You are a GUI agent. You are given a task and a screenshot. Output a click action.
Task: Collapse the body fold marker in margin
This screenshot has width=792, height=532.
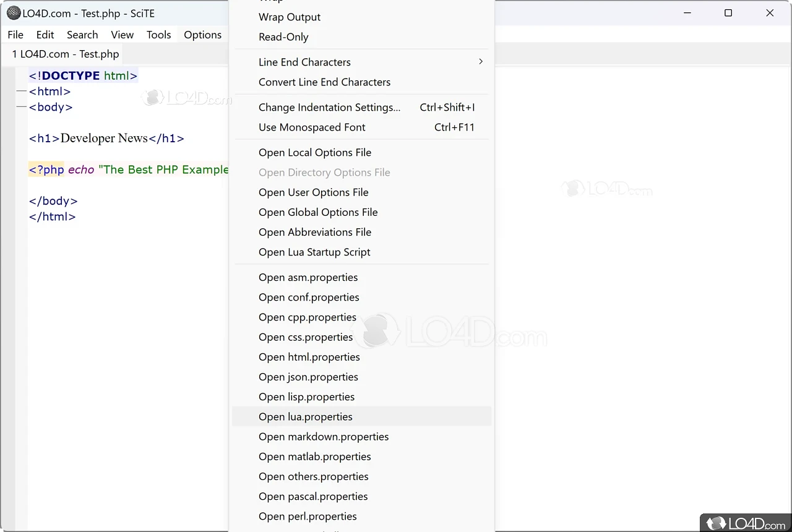click(22, 107)
